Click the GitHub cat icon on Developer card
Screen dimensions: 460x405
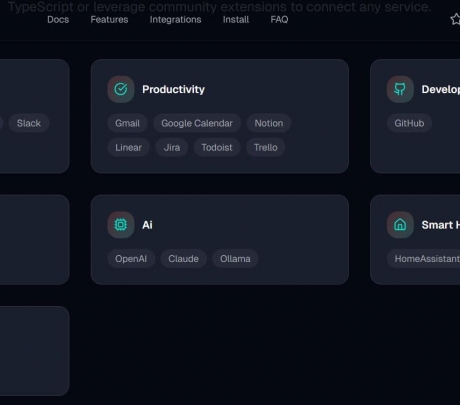400,89
